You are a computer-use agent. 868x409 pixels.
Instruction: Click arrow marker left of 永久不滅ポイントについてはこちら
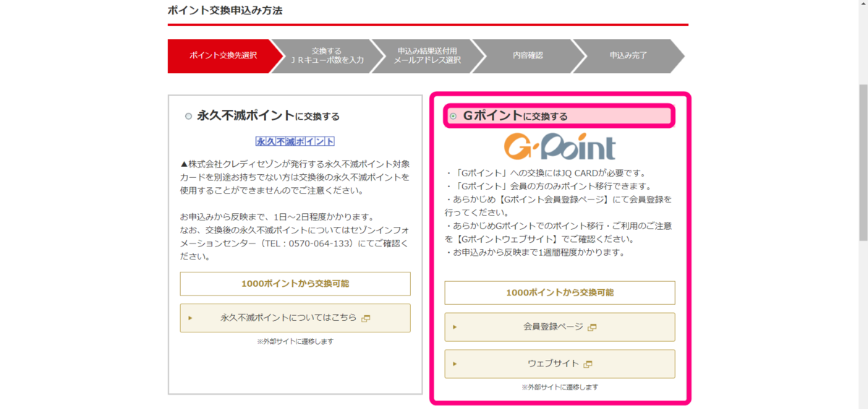190,318
